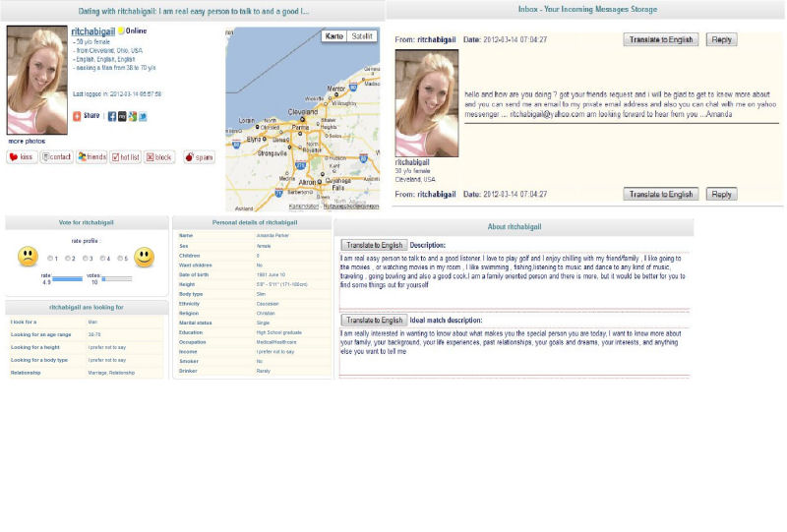
Task: Add profile to hot list
Action: 126,157
